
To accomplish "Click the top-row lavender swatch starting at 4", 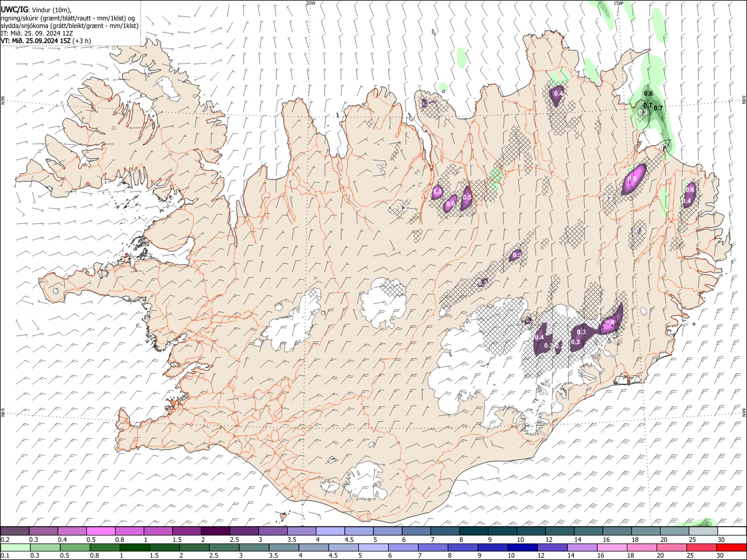I will [330, 531].
